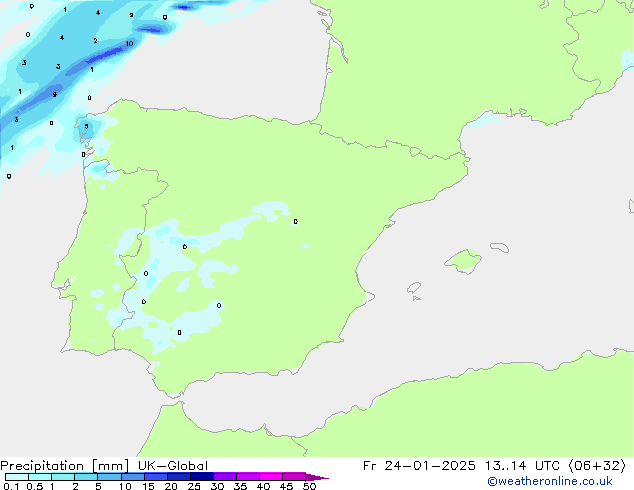Screen dimensions: 634x490
Task: Click the date 'Fr 24-01-2025'
Action: tap(419, 466)
